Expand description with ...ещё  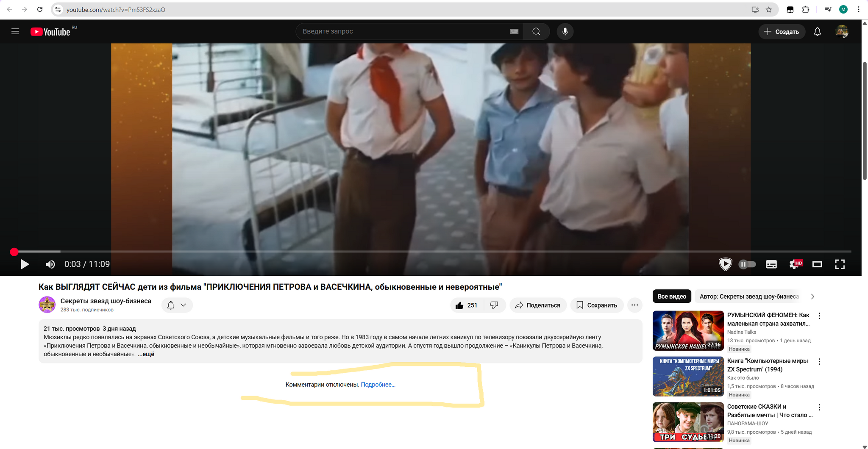pos(146,354)
